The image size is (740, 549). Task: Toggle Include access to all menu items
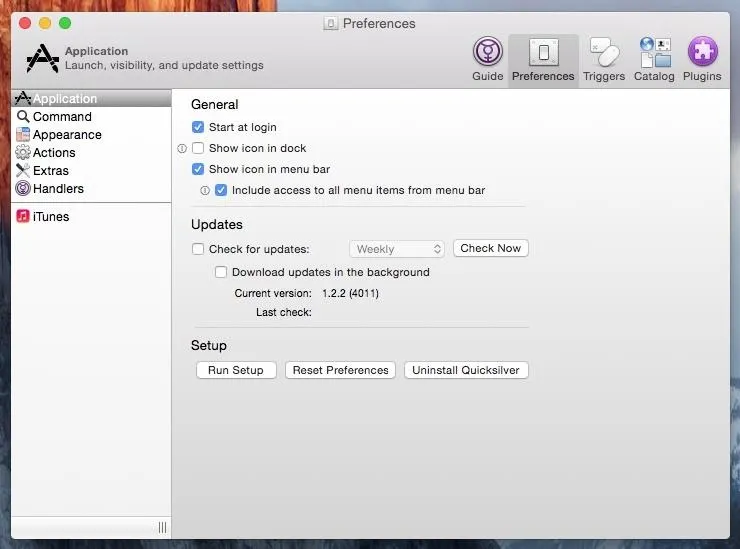[x=221, y=190]
